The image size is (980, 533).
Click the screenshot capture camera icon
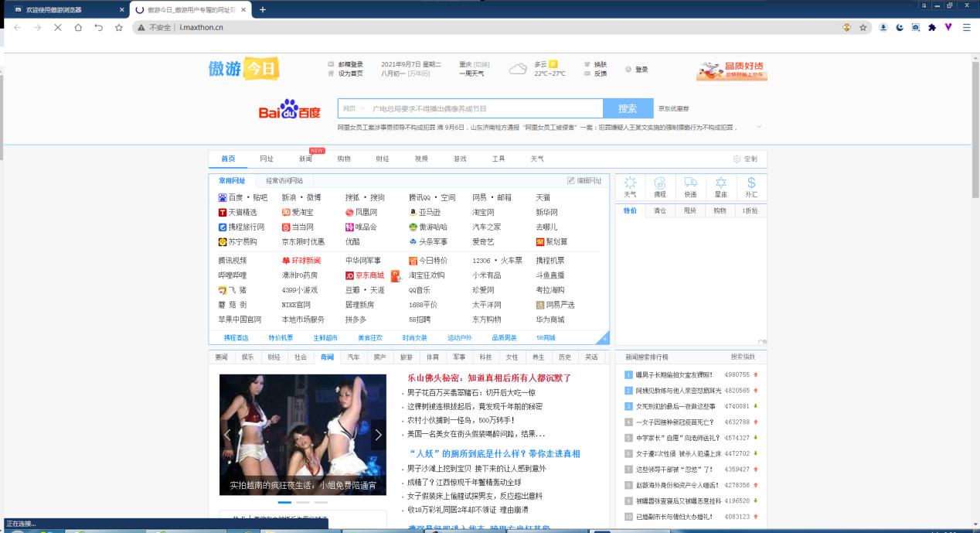coord(916,27)
